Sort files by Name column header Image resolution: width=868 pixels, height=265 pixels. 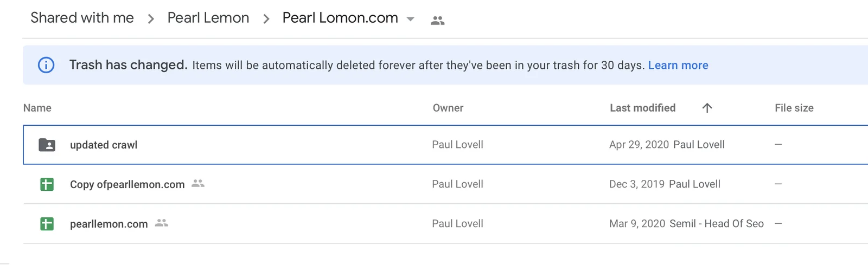coord(37,108)
